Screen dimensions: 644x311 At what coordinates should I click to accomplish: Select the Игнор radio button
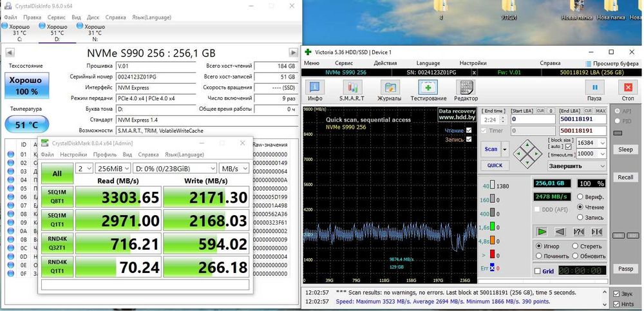pos(538,246)
